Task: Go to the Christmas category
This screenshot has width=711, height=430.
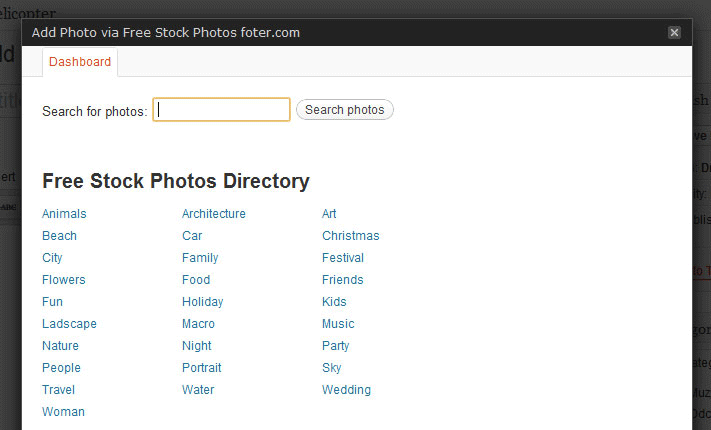Action: pyautogui.click(x=350, y=236)
